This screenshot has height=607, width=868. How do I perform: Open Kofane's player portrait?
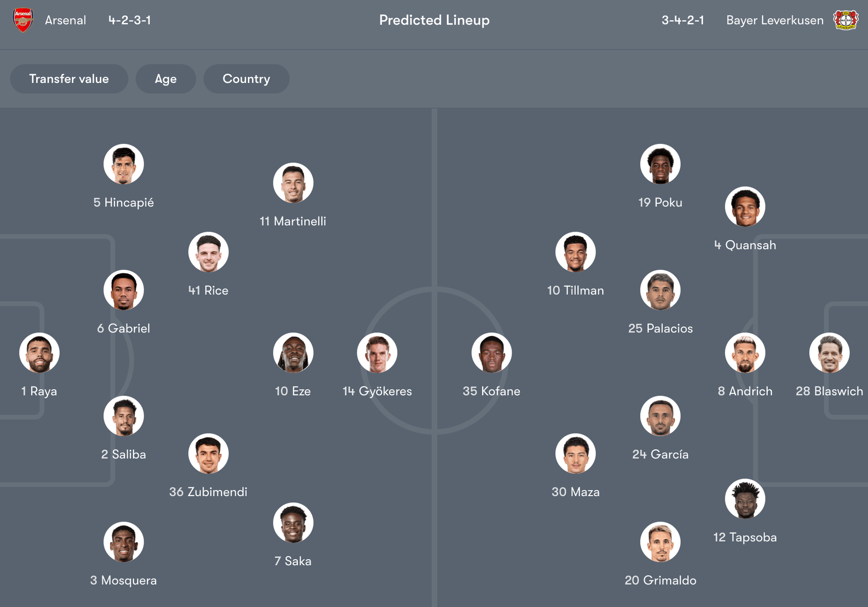click(492, 353)
